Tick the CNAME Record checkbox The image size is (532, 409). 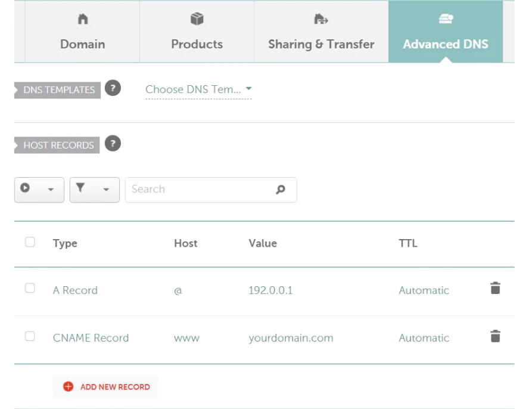30,336
